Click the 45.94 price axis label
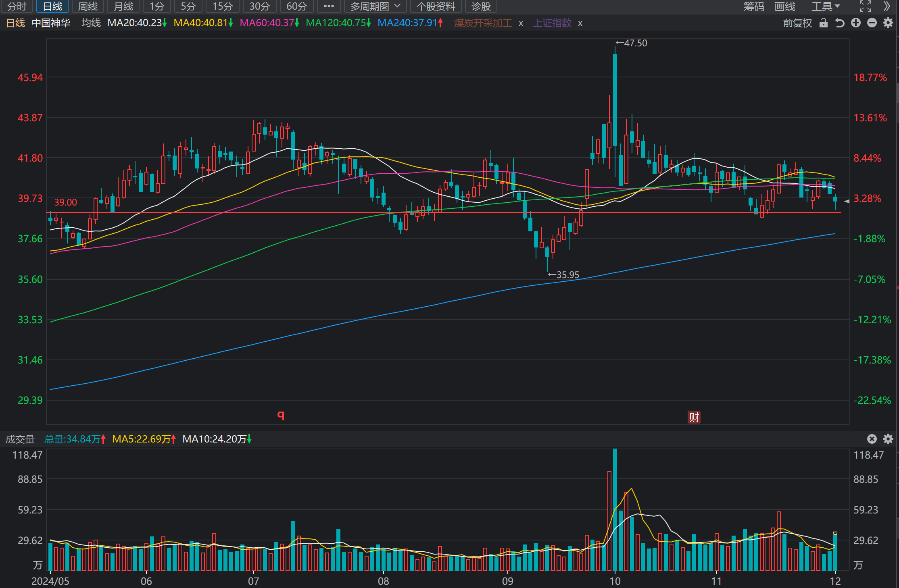Viewport: 899px width, 588px height. click(x=30, y=77)
